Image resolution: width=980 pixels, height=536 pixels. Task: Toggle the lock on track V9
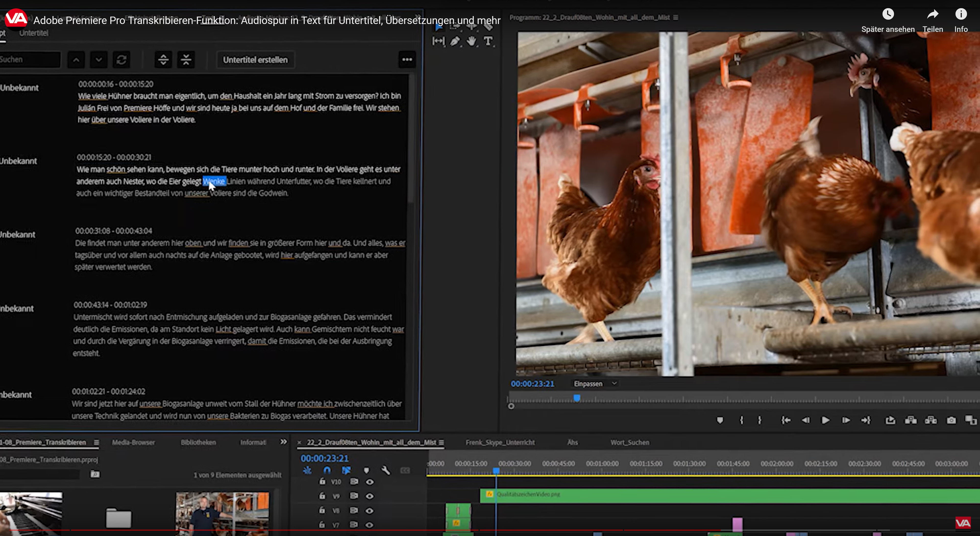322,496
